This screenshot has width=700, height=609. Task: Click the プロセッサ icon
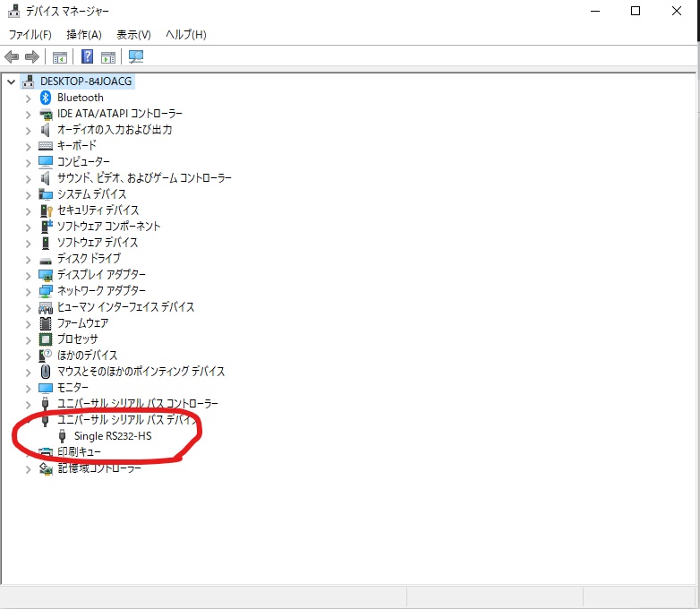pos(46,339)
